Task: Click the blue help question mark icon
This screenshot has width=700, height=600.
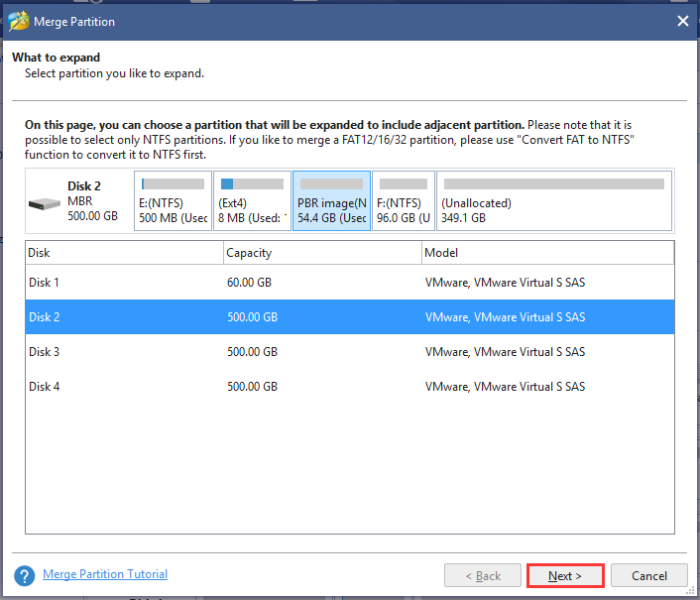Action: (25, 575)
